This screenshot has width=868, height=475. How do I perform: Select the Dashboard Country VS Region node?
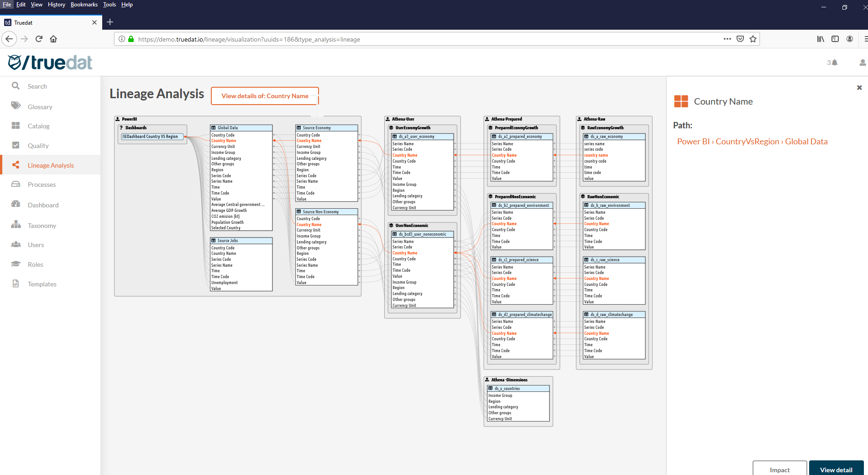pos(152,137)
